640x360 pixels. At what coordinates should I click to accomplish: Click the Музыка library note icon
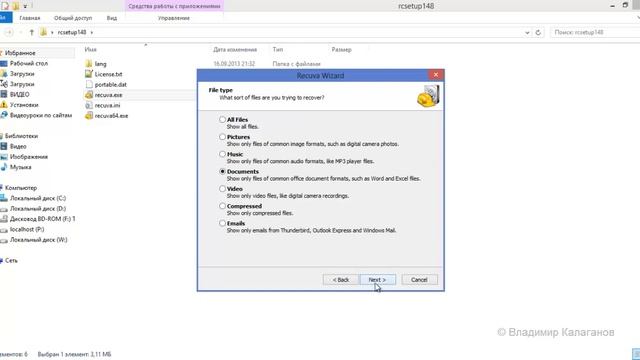(x=4, y=167)
